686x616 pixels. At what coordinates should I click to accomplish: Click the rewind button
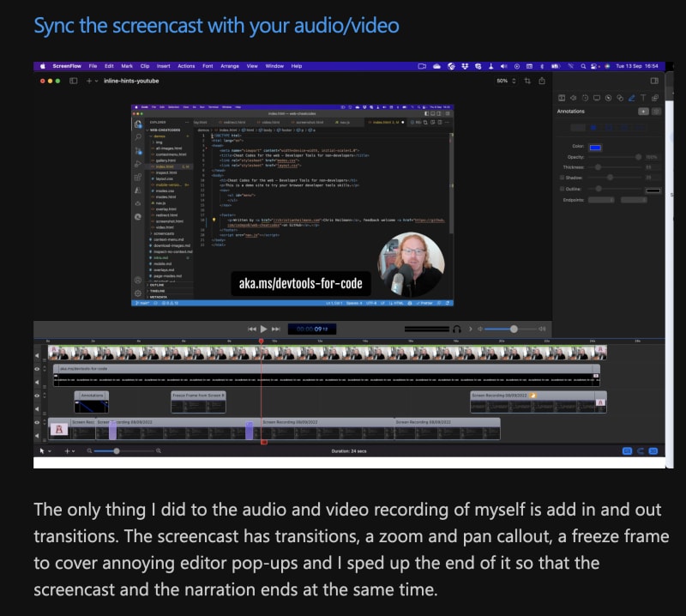252,329
